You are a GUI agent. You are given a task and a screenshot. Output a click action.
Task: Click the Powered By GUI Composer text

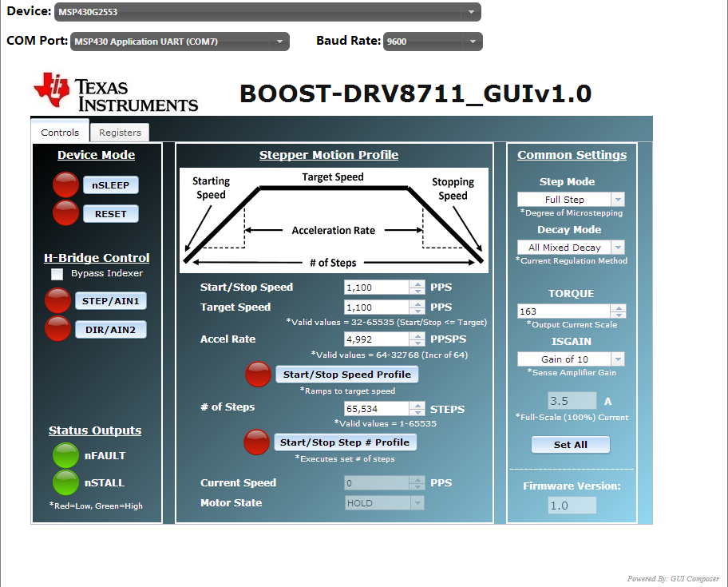point(673,579)
